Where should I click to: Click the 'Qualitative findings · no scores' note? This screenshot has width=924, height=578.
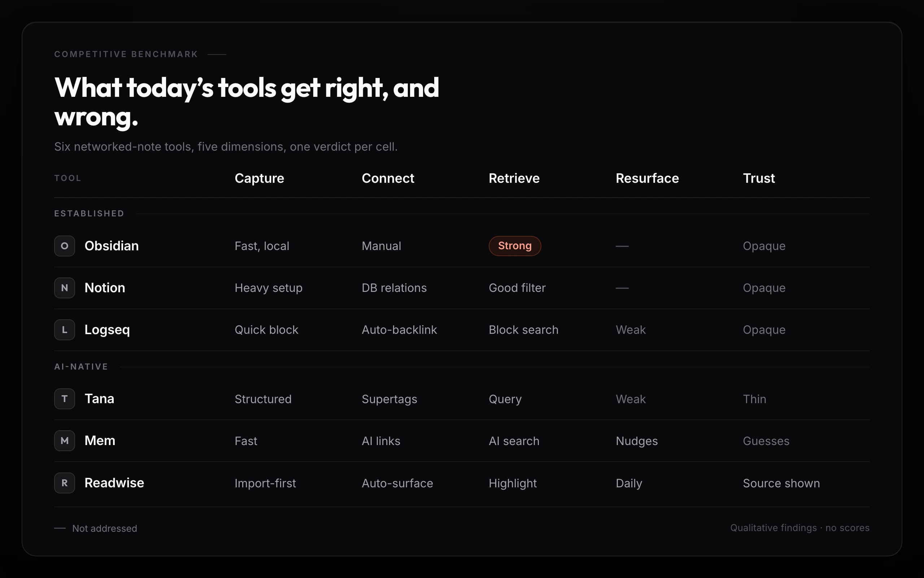(800, 528)
